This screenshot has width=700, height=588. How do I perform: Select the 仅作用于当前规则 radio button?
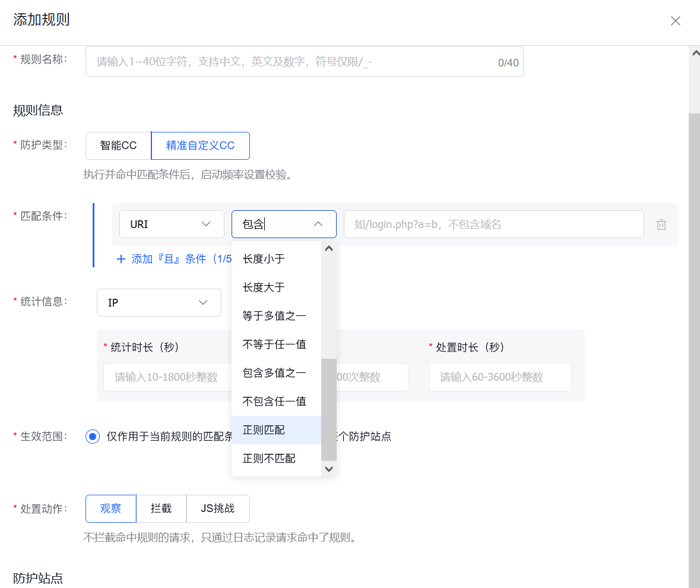pos(92,437)
